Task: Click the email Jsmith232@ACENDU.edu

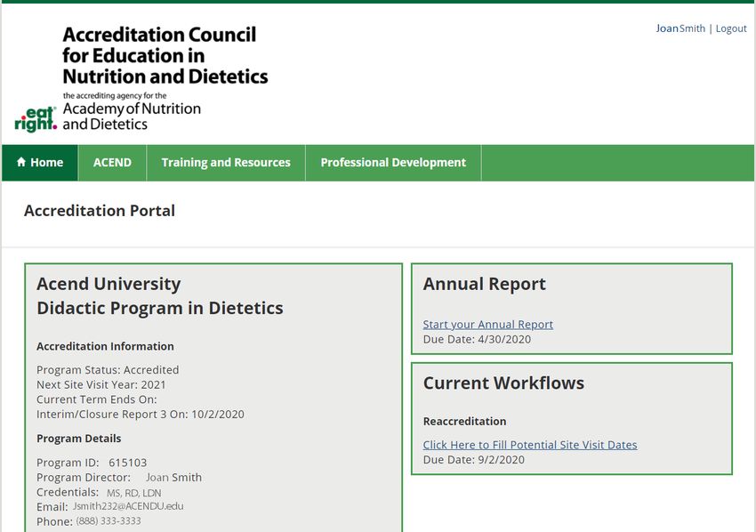Action: coord(128,506)
